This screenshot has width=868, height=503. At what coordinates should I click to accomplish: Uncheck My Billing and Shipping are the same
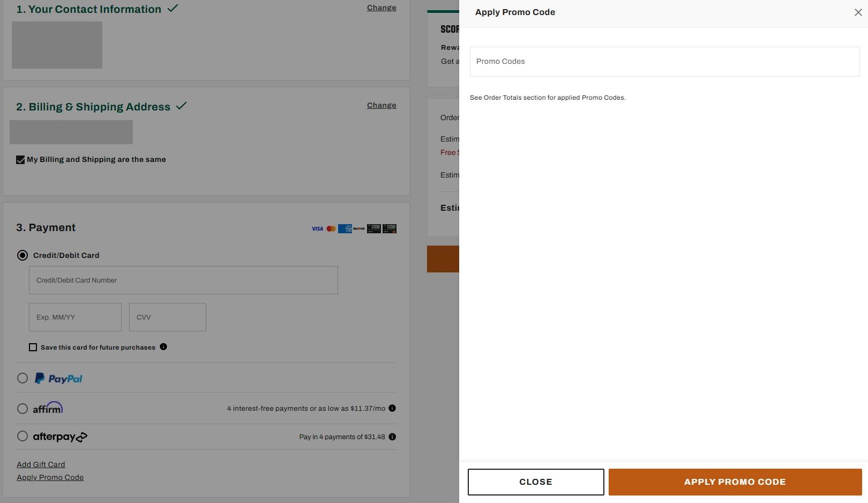[20, 160]
